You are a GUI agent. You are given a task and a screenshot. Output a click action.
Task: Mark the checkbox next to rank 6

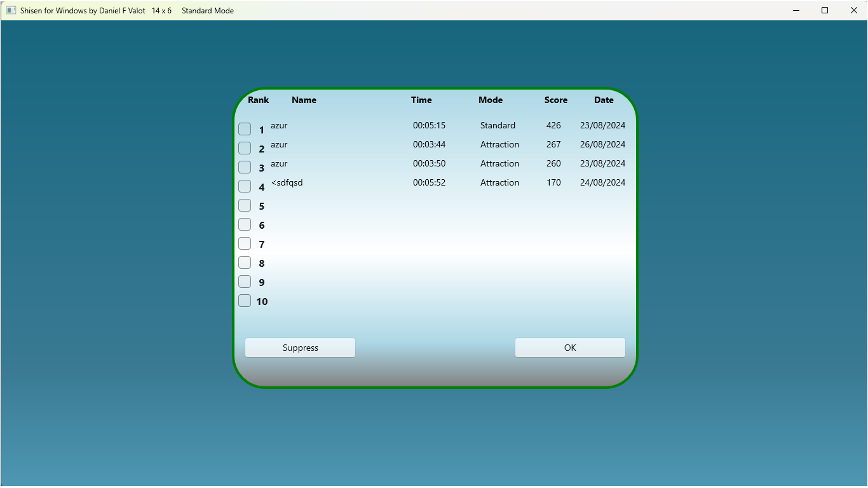pos(245,224)
